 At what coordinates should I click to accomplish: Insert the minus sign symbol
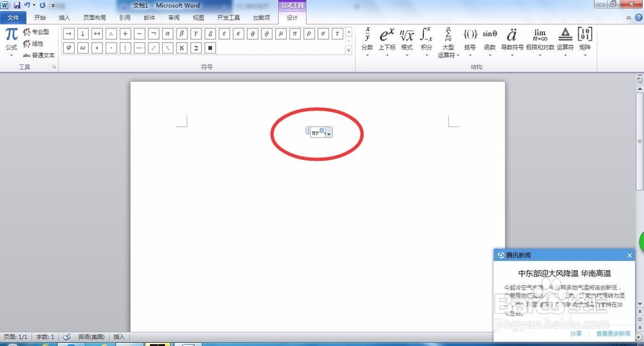click(x=139, y=33)
